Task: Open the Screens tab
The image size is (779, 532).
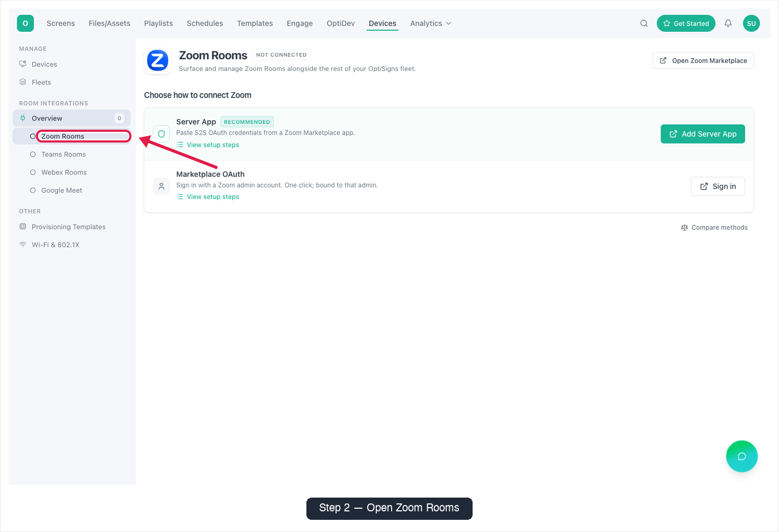Action: 61,23
